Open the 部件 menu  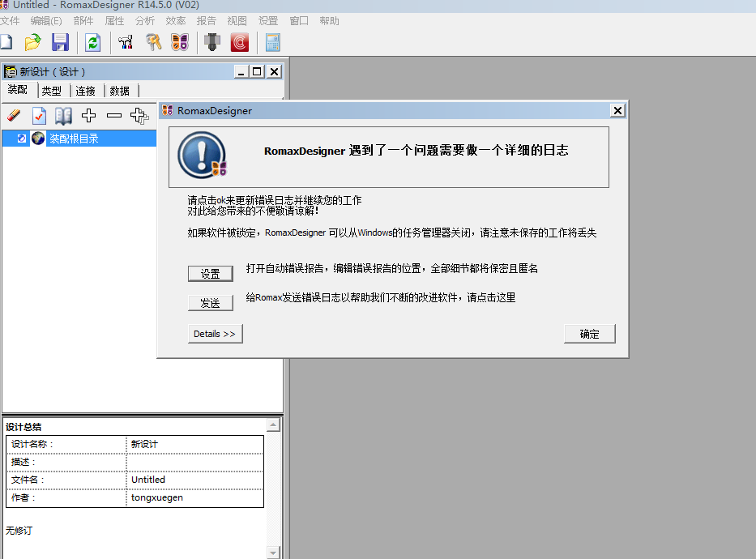[x=83, y=21]
